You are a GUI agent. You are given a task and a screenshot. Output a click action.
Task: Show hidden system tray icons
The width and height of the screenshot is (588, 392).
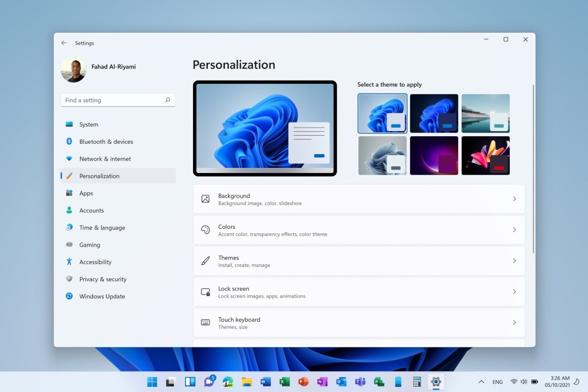click(481, 382)
